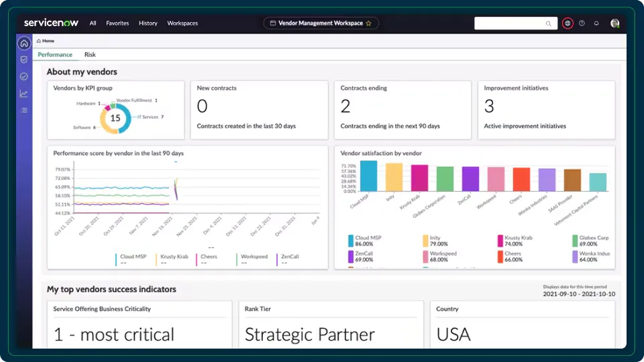Screen dimensions: 644x362
Task: Toggle Cloud MSP in the performance chart legend
Action: (x=131, y=259)
